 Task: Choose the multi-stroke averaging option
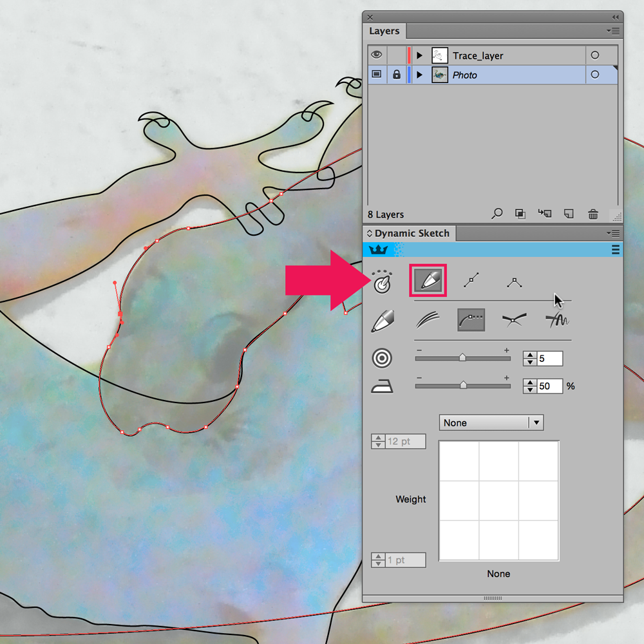(x=428, y=320)
